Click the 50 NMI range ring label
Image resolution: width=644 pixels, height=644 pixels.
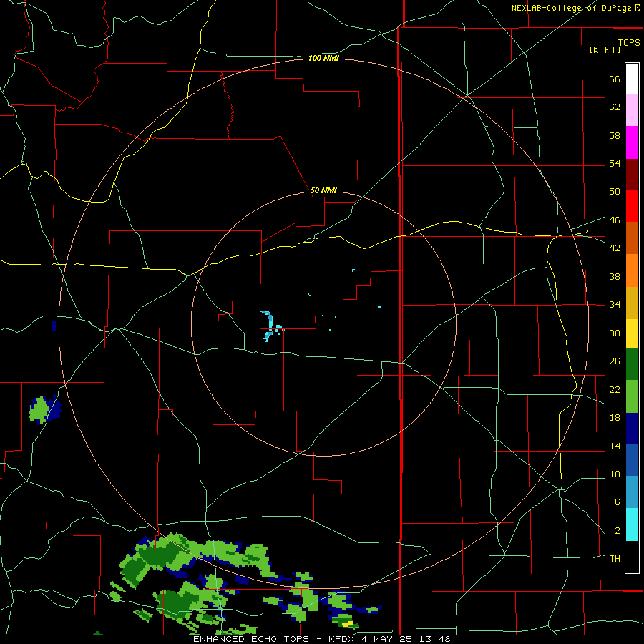pos(323,190)
